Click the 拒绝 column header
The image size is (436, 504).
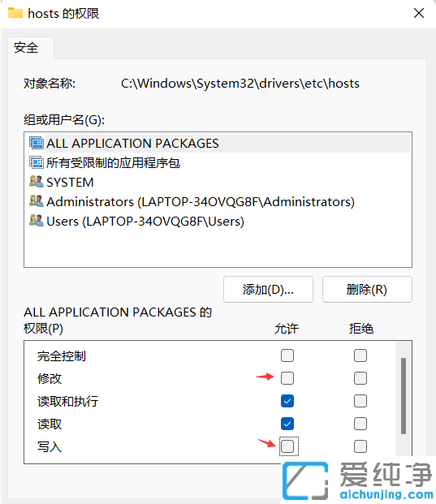tap(361, 329)
